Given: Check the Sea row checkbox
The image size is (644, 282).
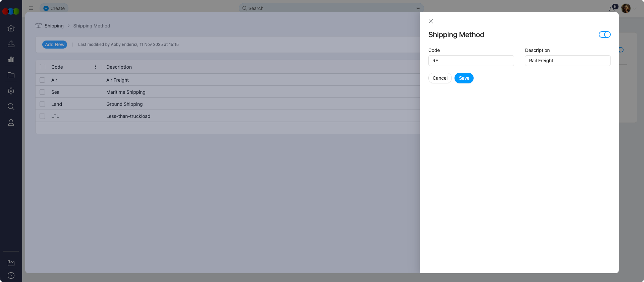Looking at the screenshot, I should [42, 92].
